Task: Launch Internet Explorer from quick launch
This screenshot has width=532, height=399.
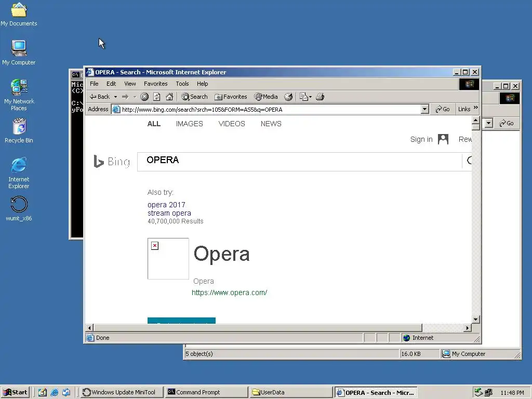Action: pos(54,392)
